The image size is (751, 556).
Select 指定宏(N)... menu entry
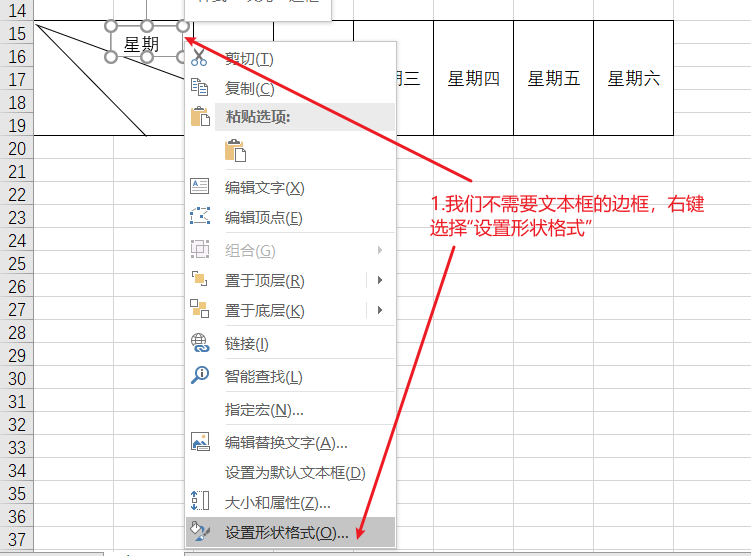click(x=290, y=409)
